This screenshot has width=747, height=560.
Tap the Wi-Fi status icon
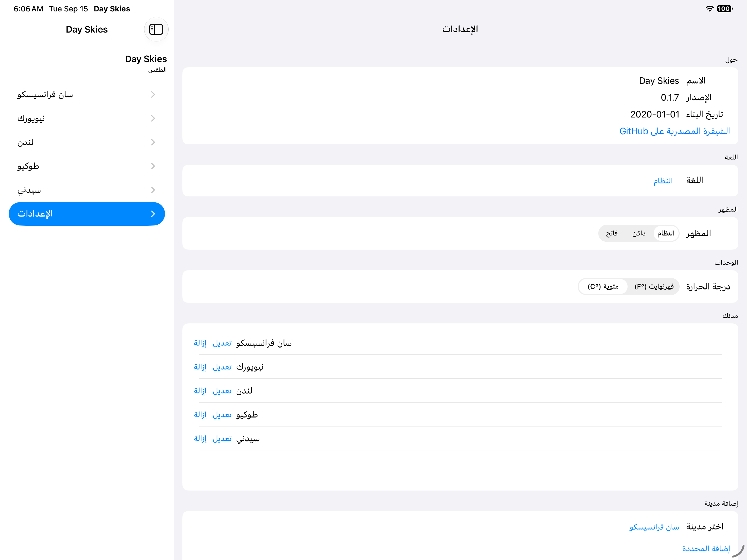click(x=710, y=9)
